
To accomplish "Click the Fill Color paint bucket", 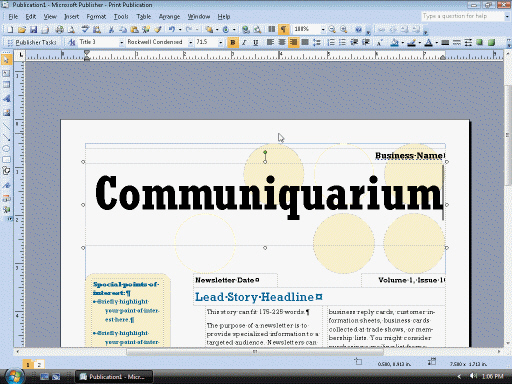I will click(395, 42).
